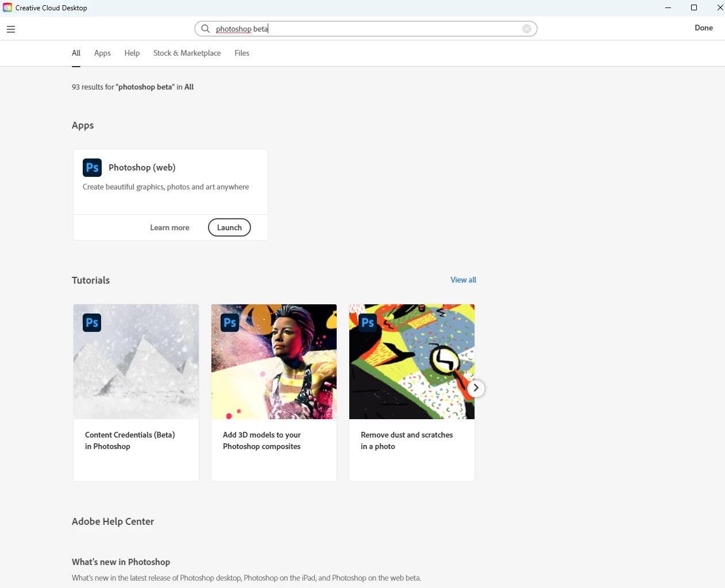Advance tutorials with the next arrow

tap(476, 388)
